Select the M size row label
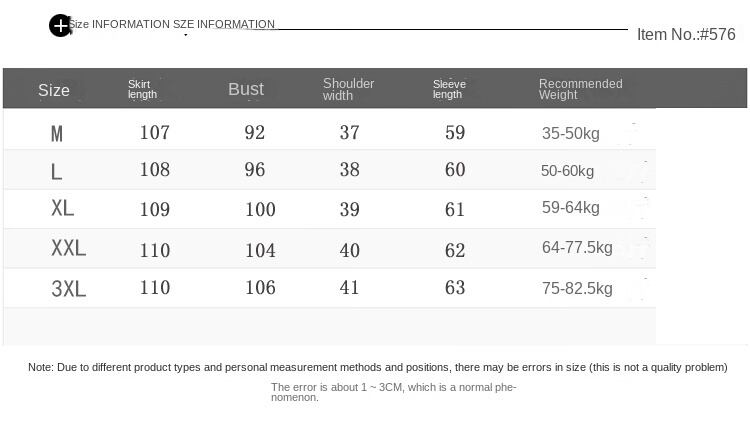 [57, 133]
